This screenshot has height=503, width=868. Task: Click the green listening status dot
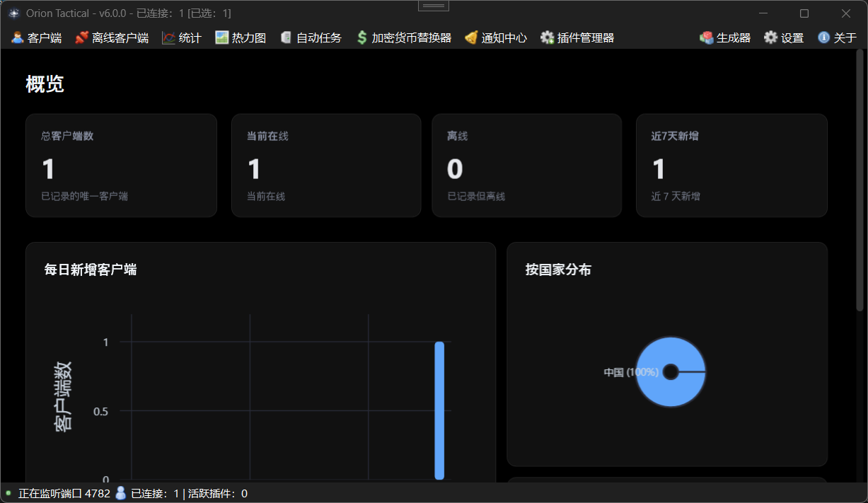point(8,493)
